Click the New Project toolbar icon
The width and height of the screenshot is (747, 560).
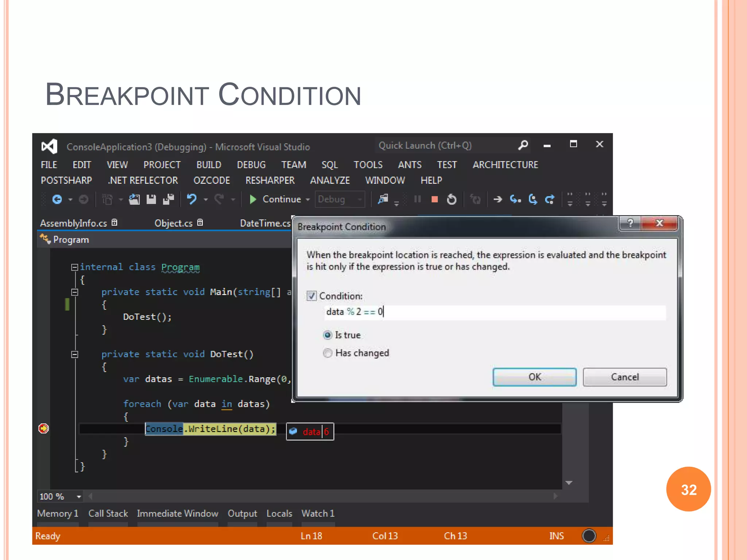point(107,199)
